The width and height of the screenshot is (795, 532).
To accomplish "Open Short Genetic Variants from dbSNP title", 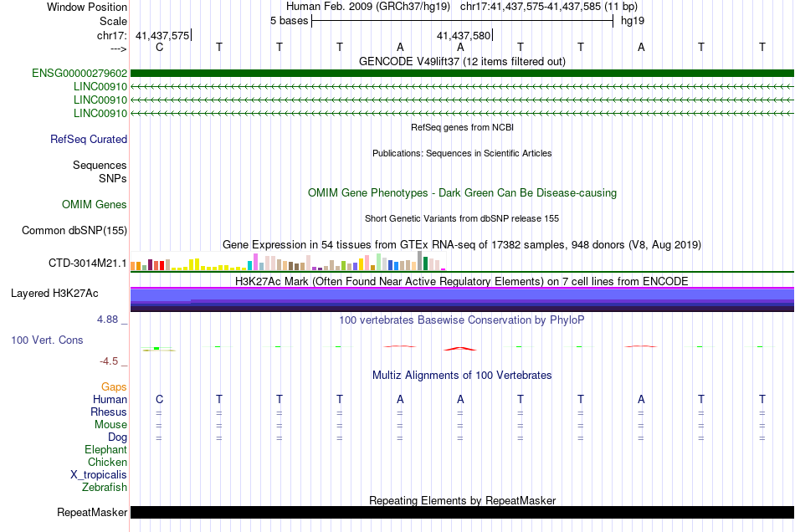I will coord(462,219).
